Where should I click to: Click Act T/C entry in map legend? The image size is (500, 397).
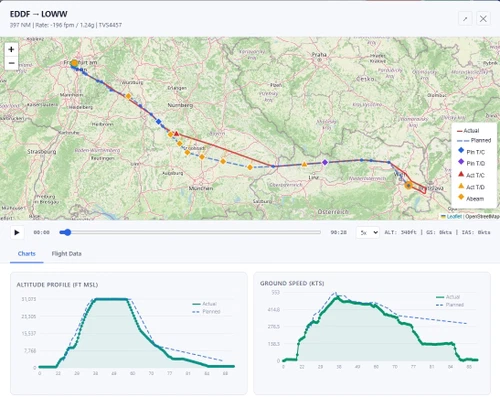pos(471,175)
